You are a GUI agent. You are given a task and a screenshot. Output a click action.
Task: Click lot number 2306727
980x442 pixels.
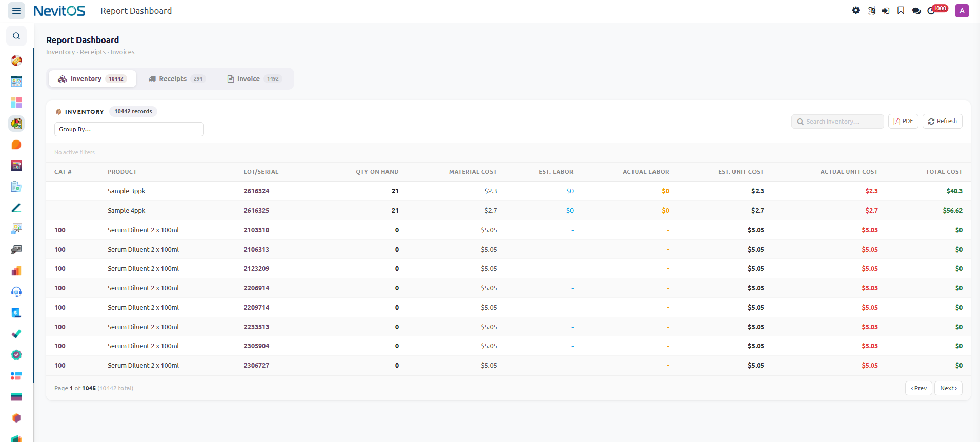[x=256, y=366]
